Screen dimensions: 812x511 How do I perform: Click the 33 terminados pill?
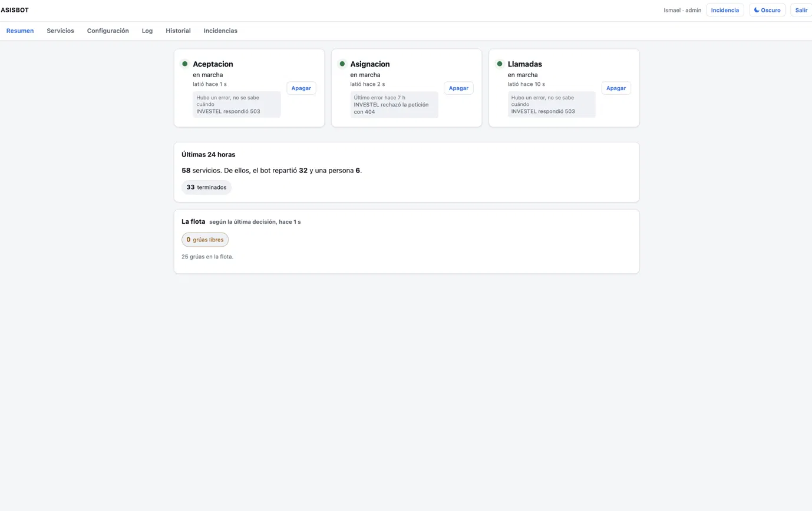[x=206, y=187]
